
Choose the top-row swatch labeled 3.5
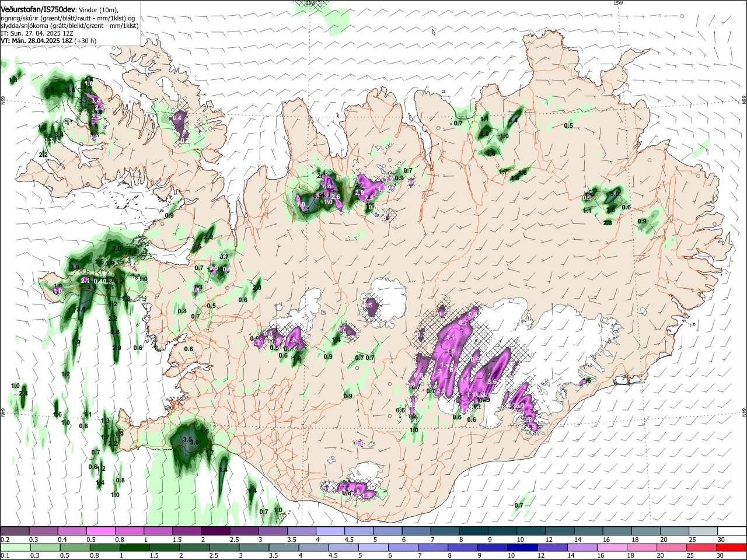[x=301, y=531]
